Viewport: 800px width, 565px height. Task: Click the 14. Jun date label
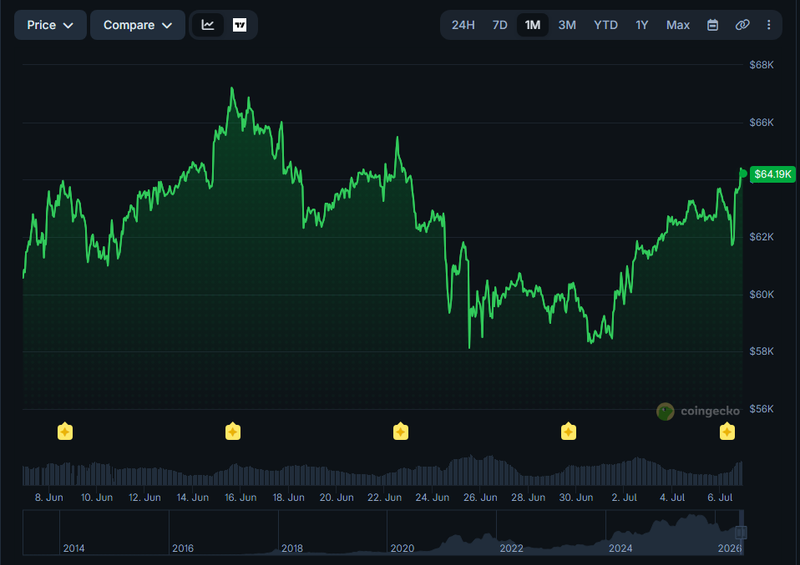click(193, 497)
